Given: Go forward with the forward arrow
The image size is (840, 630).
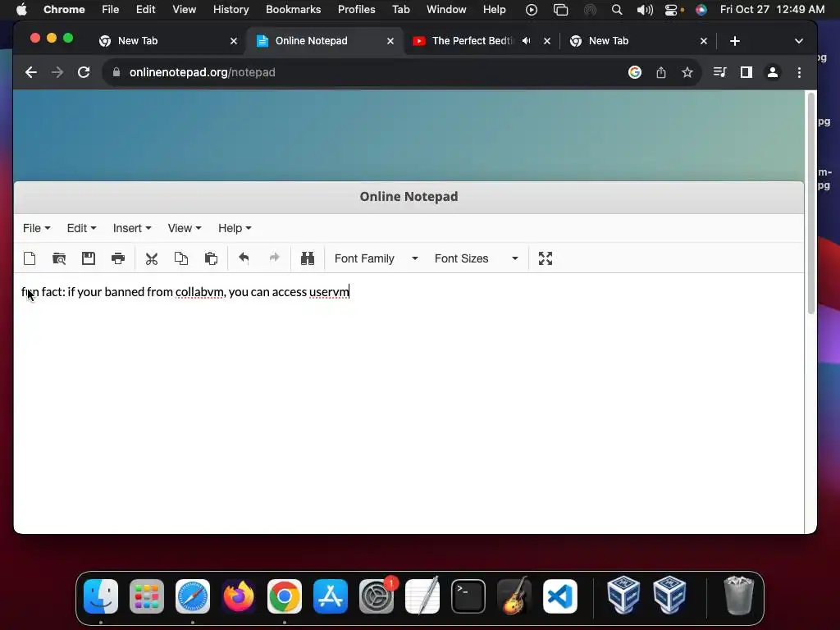Looking at the screenshot, I should 57,72.
